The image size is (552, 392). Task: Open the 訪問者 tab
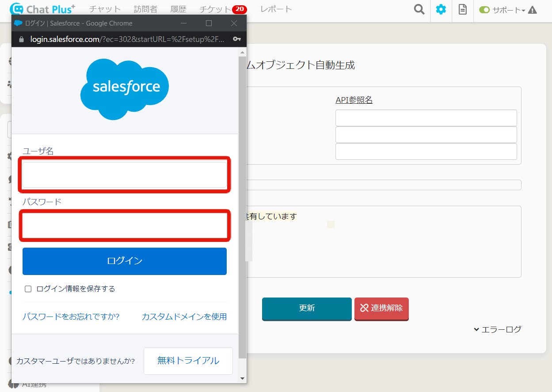pos(145,9)
